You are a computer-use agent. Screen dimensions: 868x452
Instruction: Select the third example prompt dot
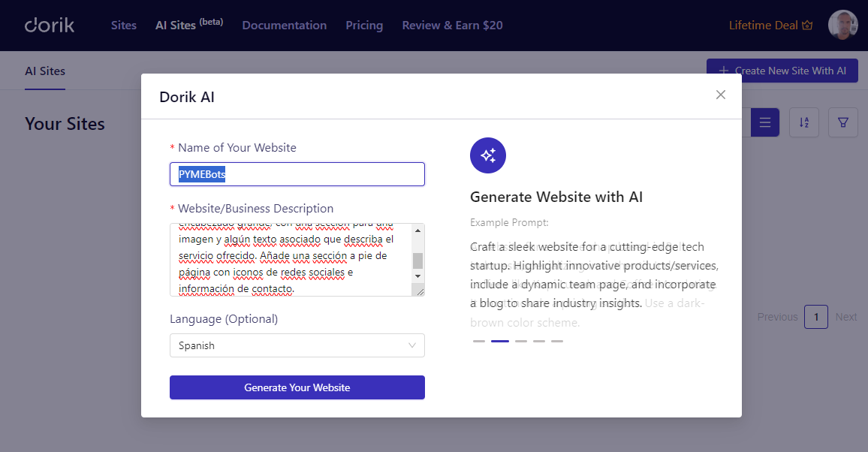click(521, 341)
